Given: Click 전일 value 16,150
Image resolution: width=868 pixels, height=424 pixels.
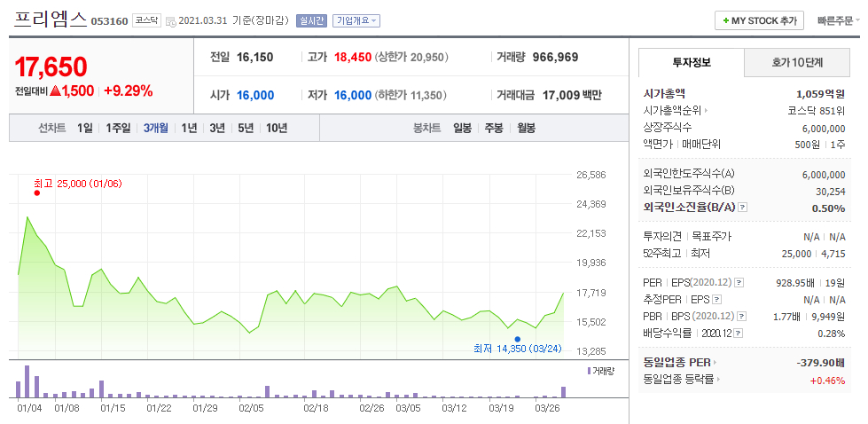Looking at the screenshot, I should pos(254,57).
